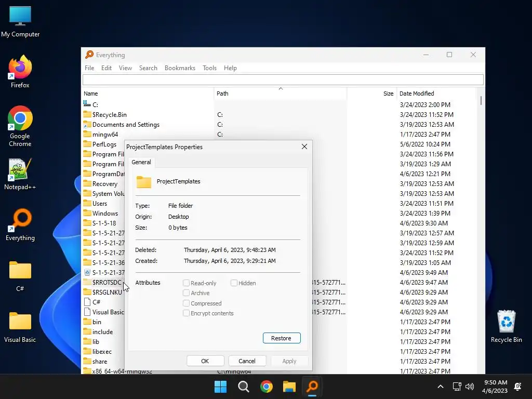Open the Tools menu in Everything
The height and width of the screenshot is (399, 532).
point(210,68)
